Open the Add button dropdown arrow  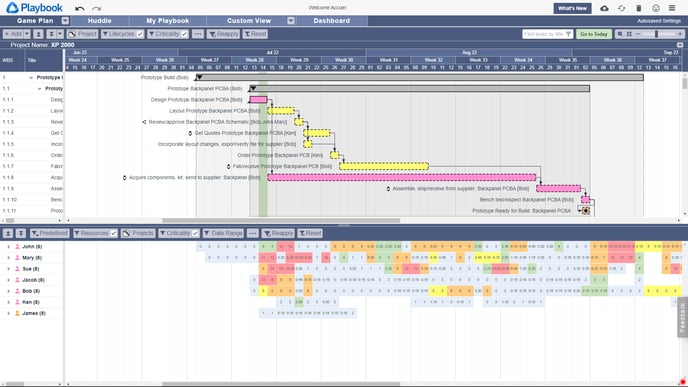[x=27, y=34]
